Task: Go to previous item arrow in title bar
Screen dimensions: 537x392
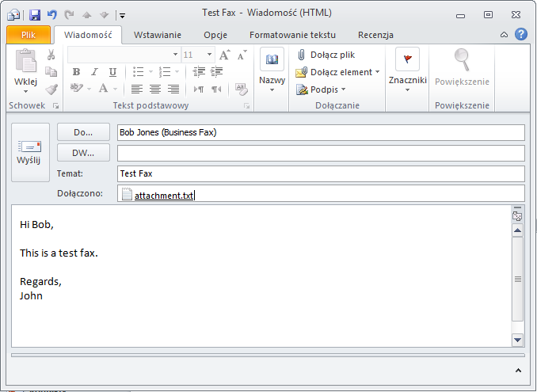Action: (86, 15)
